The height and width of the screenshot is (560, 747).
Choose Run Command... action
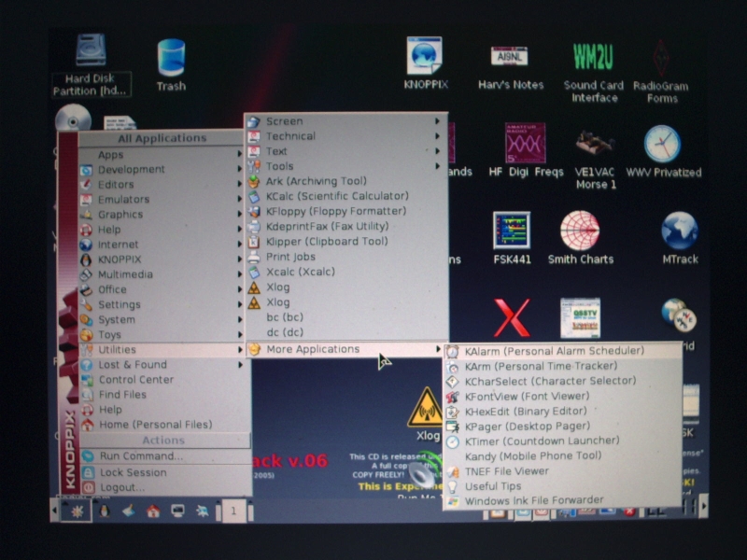164,455
